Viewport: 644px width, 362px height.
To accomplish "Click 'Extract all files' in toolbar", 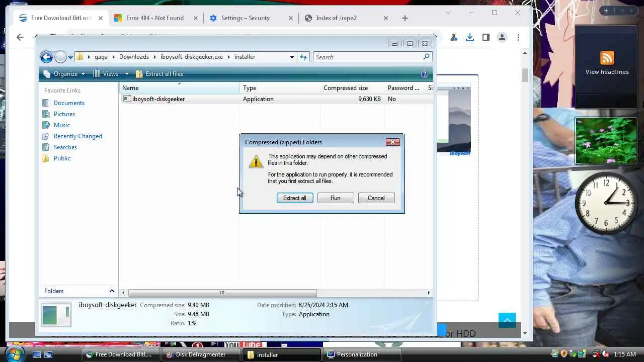I will pyautogui.click(x=159, y=74).
